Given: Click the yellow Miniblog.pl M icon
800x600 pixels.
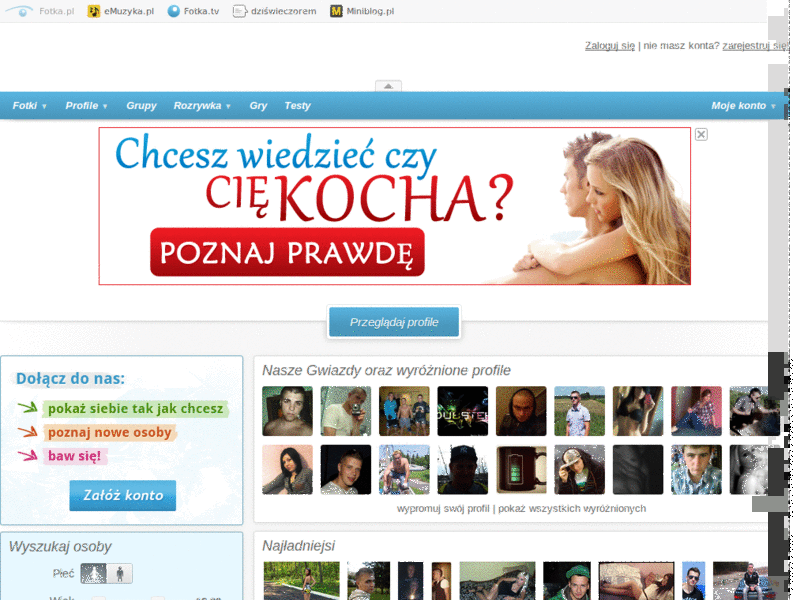Looking at the screenshot, I should pos(336,11).
